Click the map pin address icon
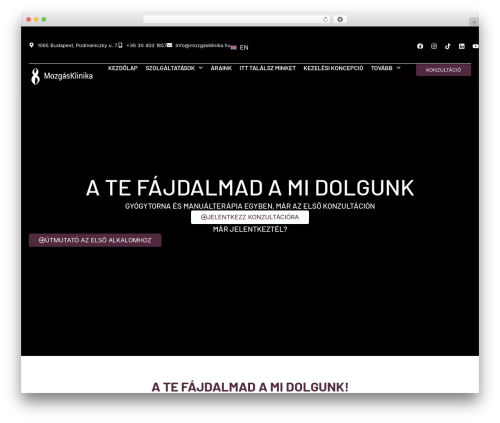 [x=31, y=45]
